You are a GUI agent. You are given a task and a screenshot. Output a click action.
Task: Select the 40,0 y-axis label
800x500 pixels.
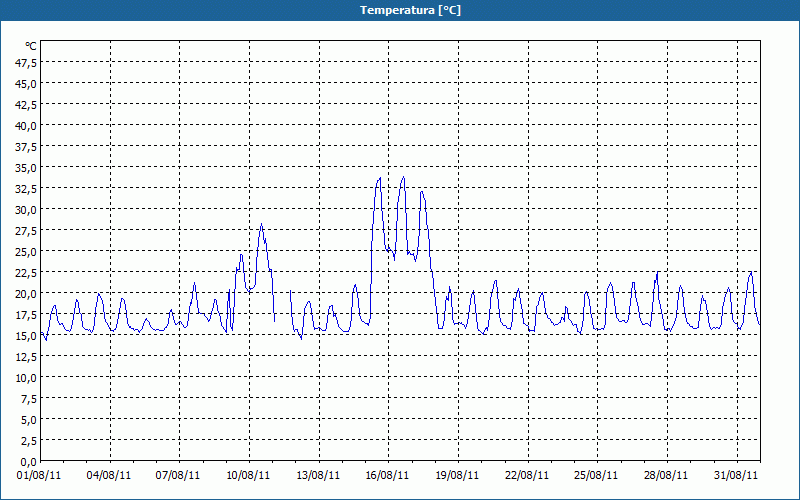26,126
